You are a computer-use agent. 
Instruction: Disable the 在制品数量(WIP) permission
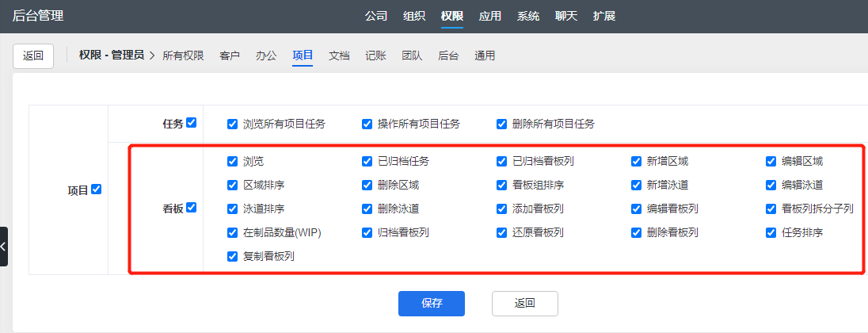pyautogui.click(x=232, y=233)
